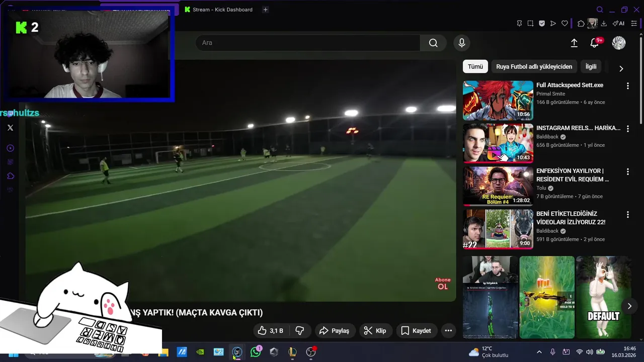This screenshot has width=644, height=362.
Task: Open the YouTube upload/create icon
Action: 574,43
